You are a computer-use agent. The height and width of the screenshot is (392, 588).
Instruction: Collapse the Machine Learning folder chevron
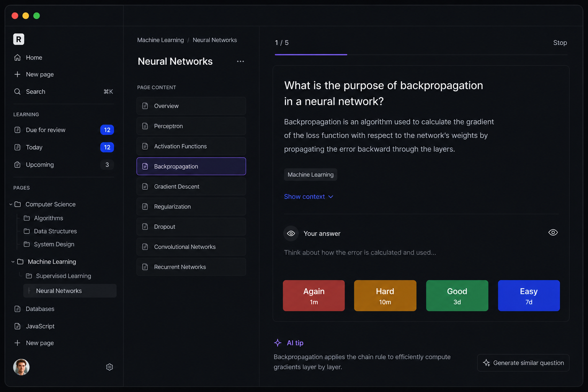pos(13,262)
